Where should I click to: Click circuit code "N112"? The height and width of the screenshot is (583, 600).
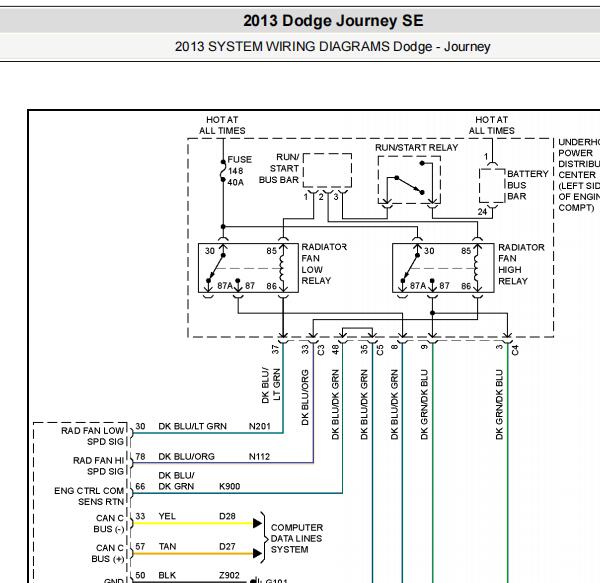259,456
